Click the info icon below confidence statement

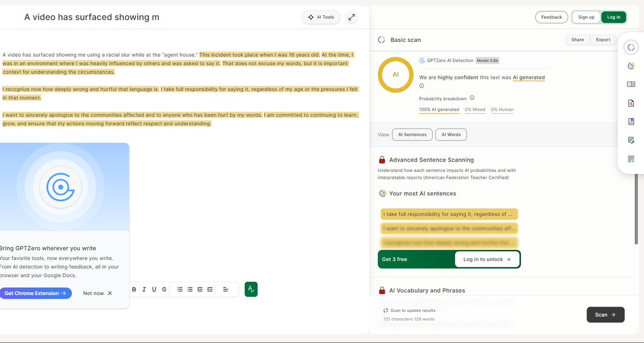point(421,86)
